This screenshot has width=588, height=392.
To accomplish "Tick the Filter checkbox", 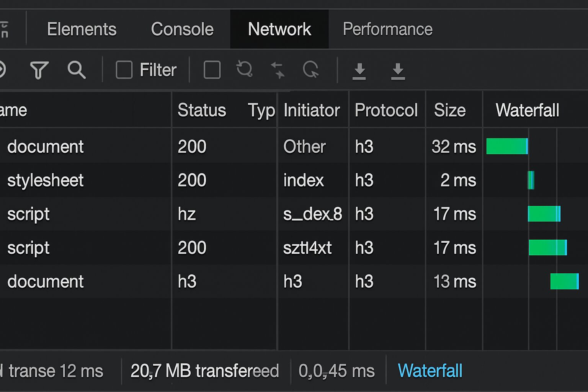I will click(x=124, y=70).
